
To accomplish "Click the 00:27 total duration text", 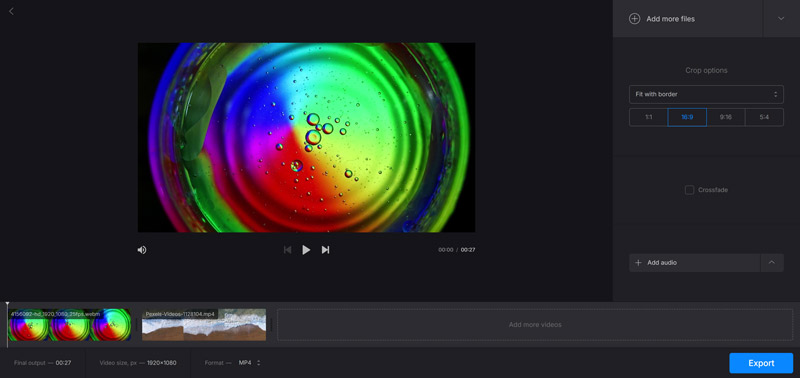I will [468, 250].
